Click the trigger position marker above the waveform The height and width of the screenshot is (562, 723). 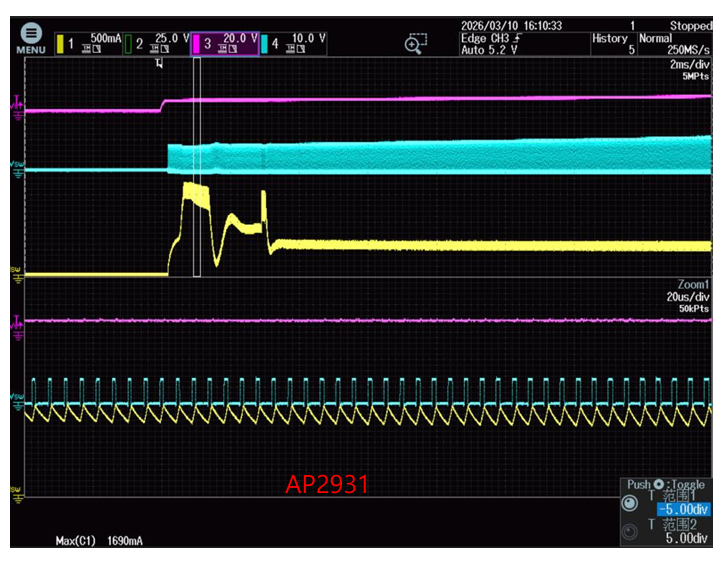[159, 63]
